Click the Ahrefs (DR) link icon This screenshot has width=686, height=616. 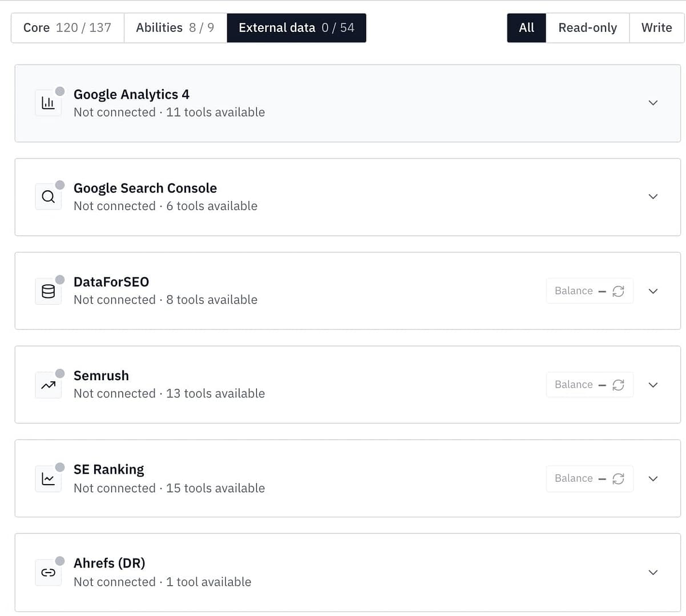(49, 572)
